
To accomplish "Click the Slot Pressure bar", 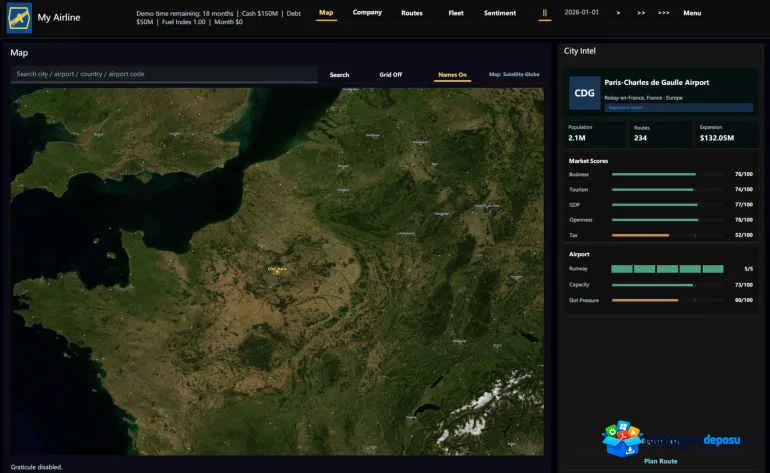I will [x=666, y=300].
